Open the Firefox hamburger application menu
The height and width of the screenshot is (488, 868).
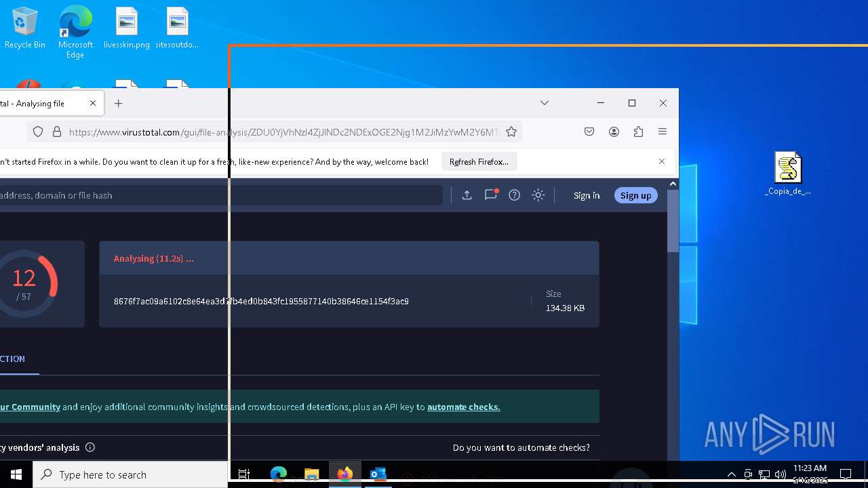[x=663, y=132]
